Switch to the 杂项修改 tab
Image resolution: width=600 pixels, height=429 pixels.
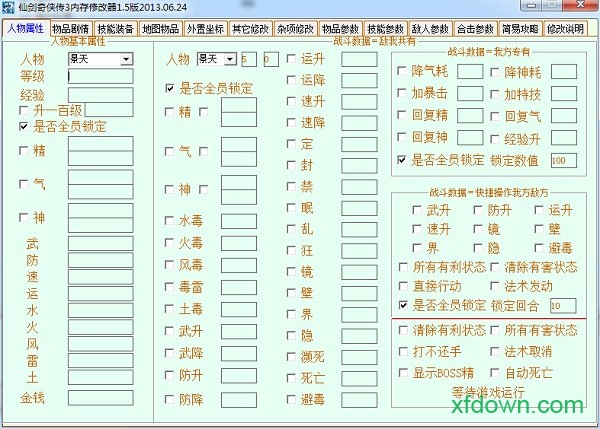click(x=295, y=29)
